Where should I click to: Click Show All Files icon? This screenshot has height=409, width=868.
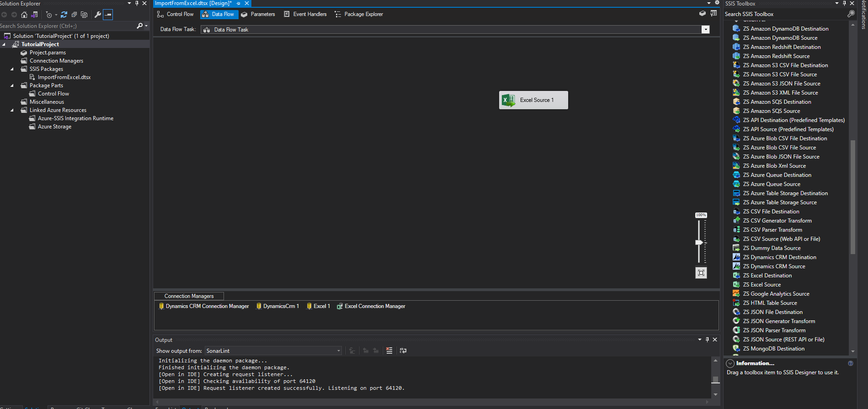84,15
